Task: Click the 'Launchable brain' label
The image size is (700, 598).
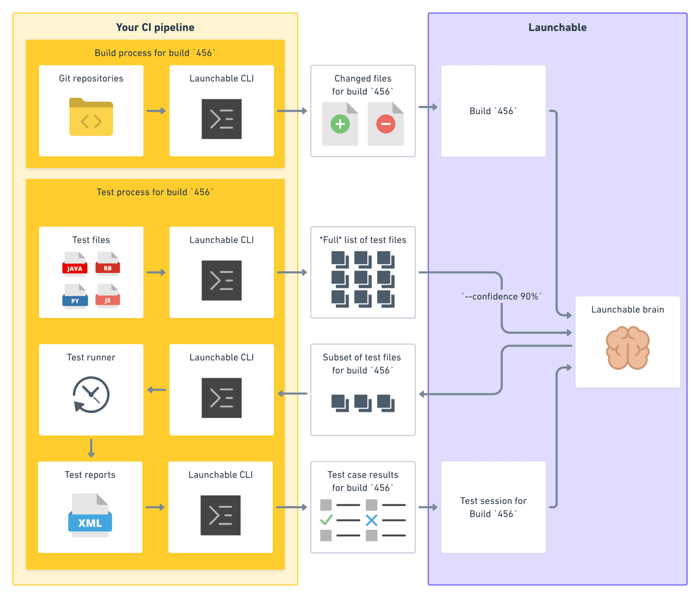Action: point(628,310)
